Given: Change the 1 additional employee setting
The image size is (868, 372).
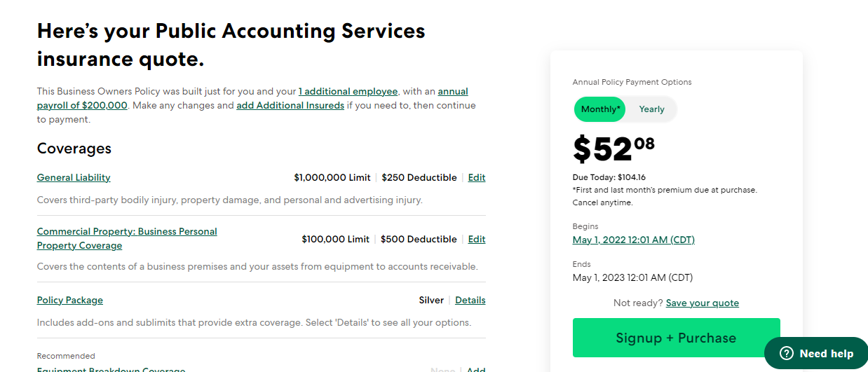Looking at the screenshot, I should point(348,92).
